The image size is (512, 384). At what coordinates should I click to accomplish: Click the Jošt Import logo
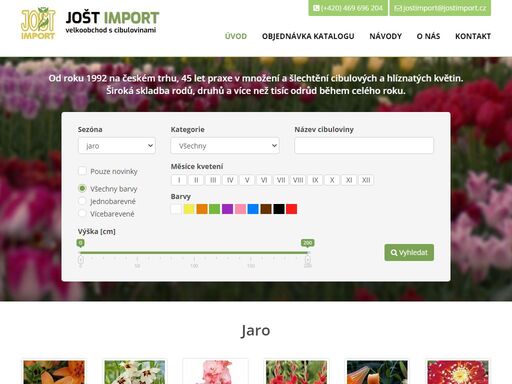pyautogui.click(x=90, y=23)
